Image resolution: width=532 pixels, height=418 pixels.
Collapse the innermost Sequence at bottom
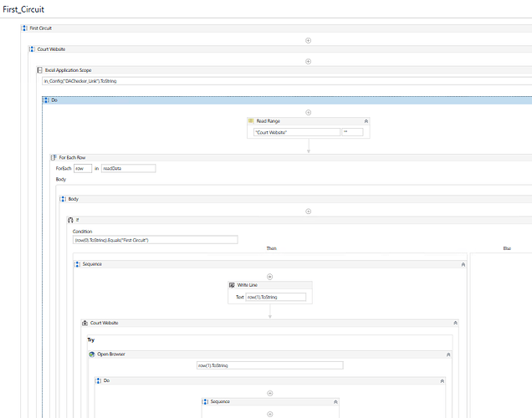[335, 402]
